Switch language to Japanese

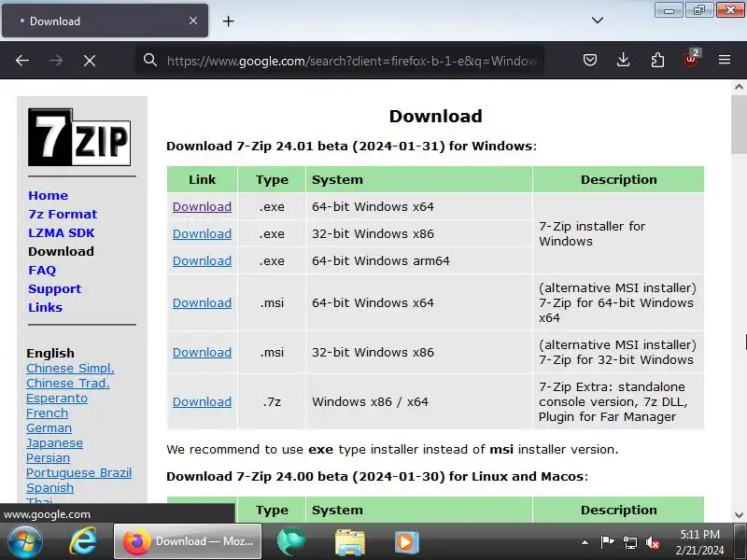tap(54, 442)
